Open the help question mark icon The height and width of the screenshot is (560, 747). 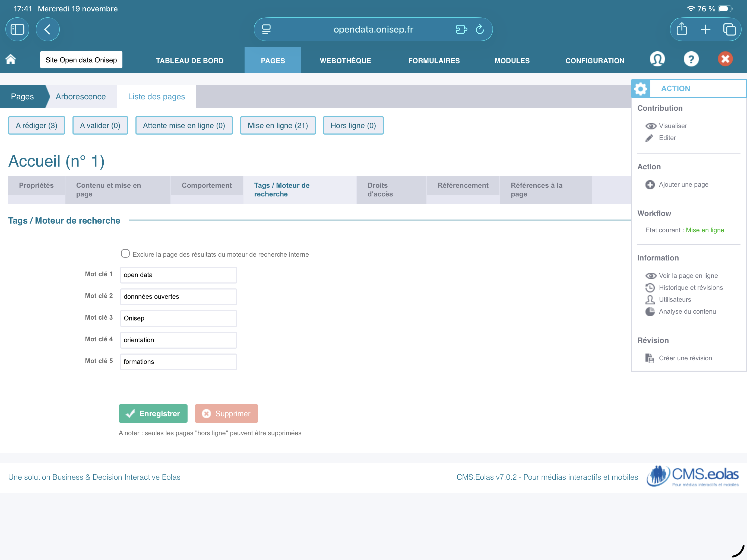coord(691,59)
